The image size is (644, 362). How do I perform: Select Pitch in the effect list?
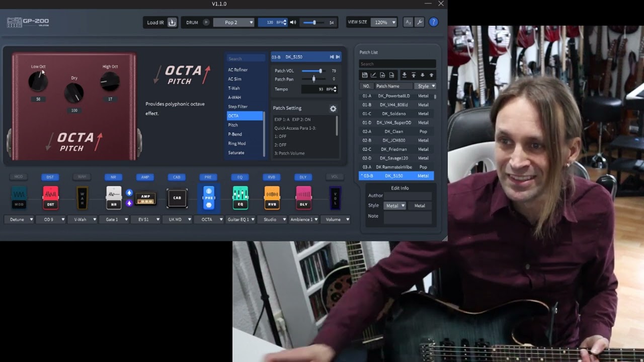(245, 125)
